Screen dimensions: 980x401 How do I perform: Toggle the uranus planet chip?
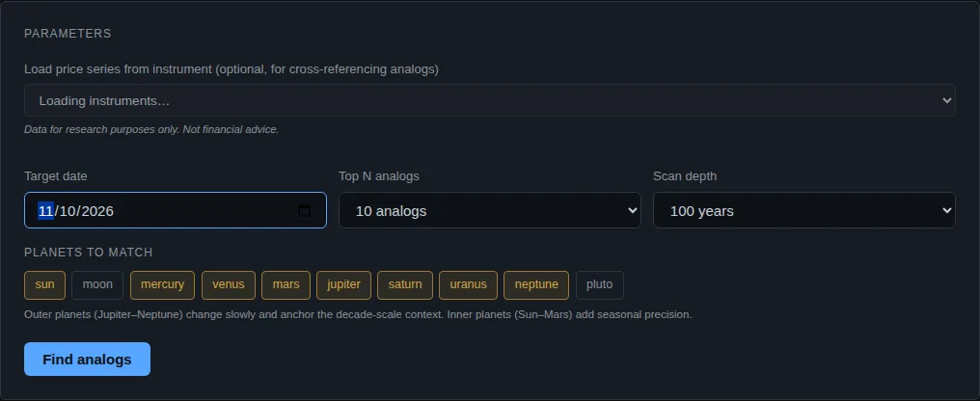pyautogui.click(x=468, y=284)
